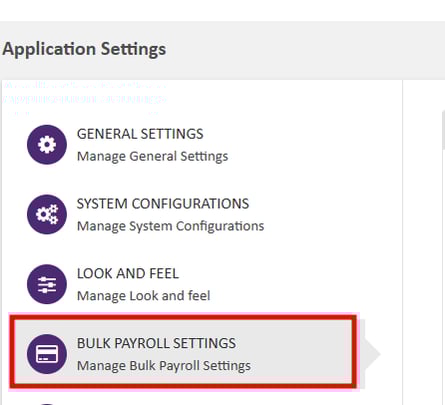The width and height of the screenshot is (445, 405).
Task: Choose the LOOK AND FEEL title
Action: click(x=128, y=274)
